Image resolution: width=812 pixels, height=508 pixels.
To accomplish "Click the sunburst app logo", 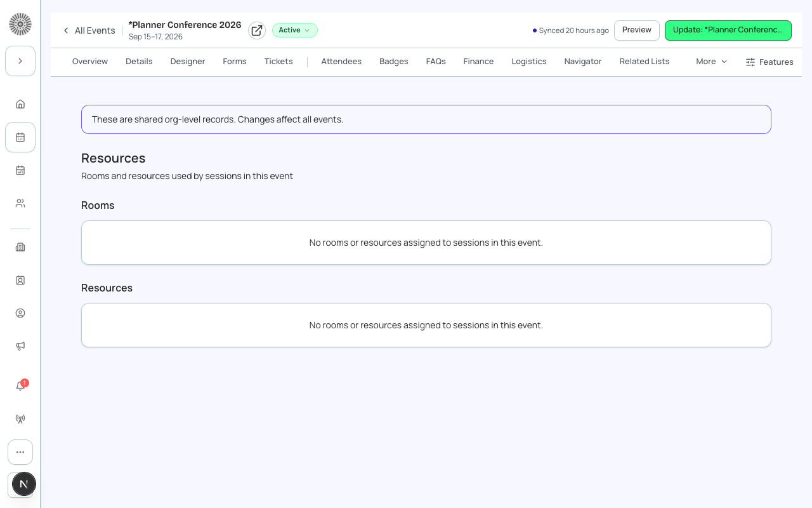I will pyautogui.click(x=20, y=24).
